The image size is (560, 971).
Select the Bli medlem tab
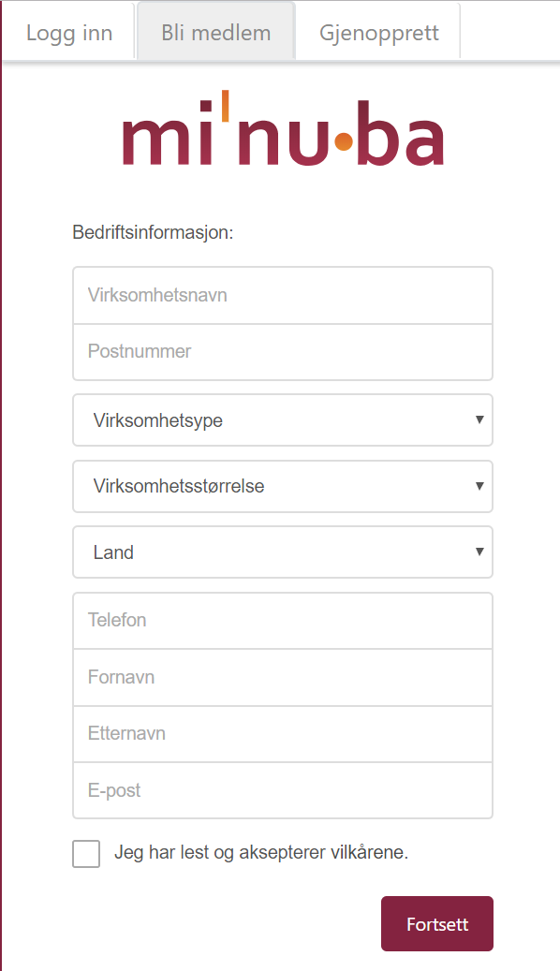(x=215, y=31)
